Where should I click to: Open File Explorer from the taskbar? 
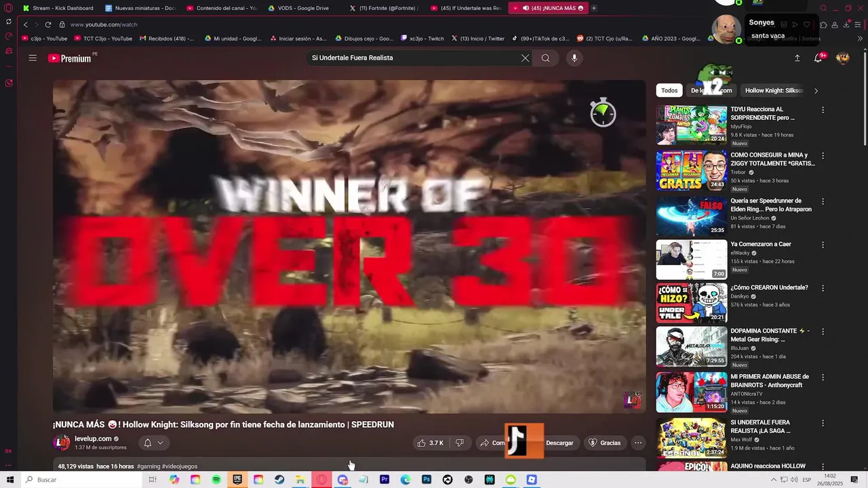pos(300,480)
